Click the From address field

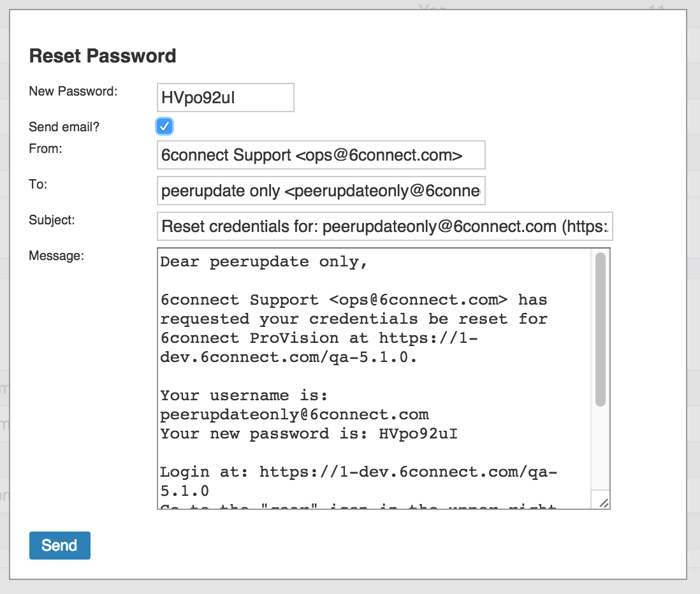coord(321,156)
